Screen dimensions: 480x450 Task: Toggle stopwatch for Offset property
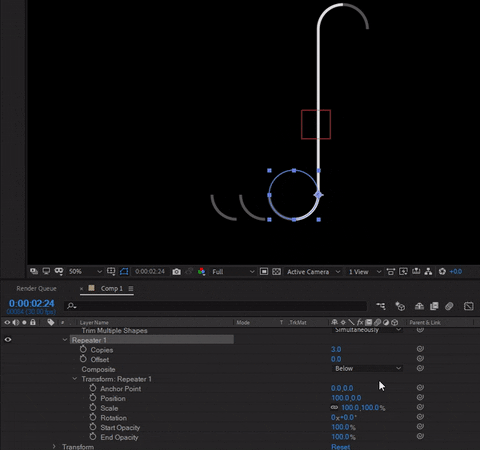tap(83, 359)
